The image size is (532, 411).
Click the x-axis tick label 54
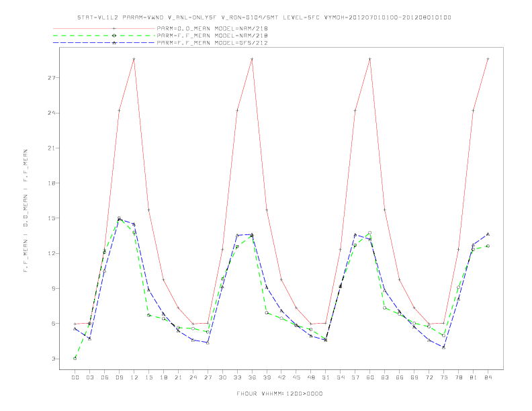(341, 377)
